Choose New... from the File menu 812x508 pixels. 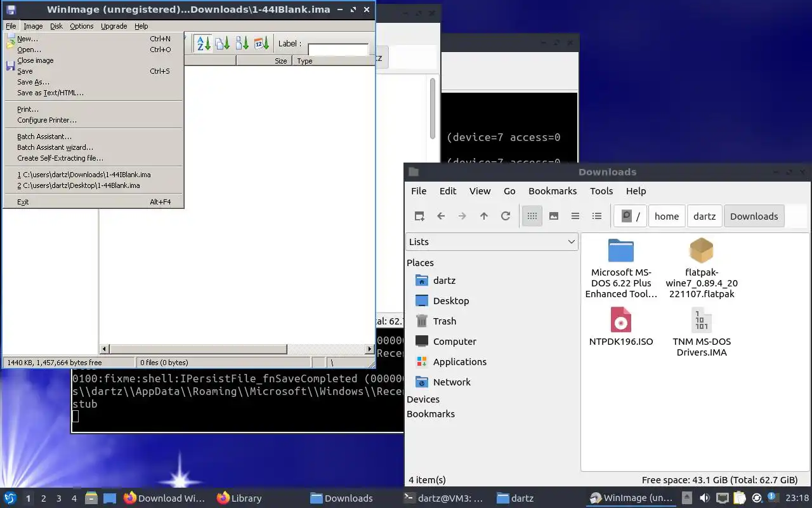click(x=93, y=39)
